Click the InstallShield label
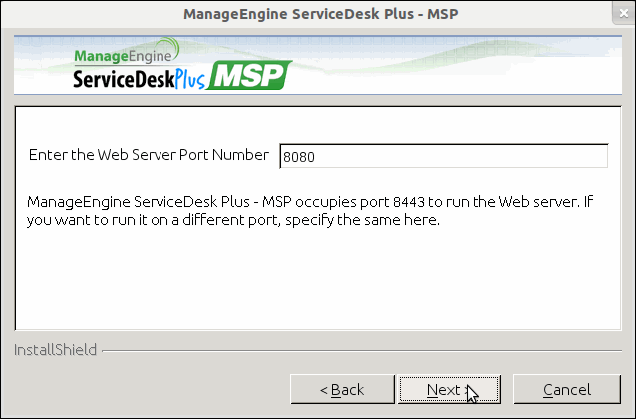Image resolution: width=636 pixels, height=419 pixels. pos(55,350)
